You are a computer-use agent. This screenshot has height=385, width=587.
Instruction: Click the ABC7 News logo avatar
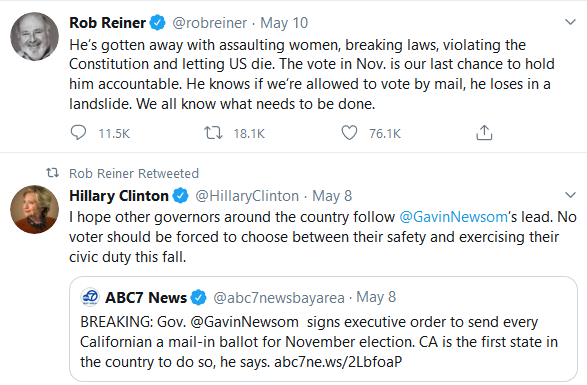[x=90, y=297]
